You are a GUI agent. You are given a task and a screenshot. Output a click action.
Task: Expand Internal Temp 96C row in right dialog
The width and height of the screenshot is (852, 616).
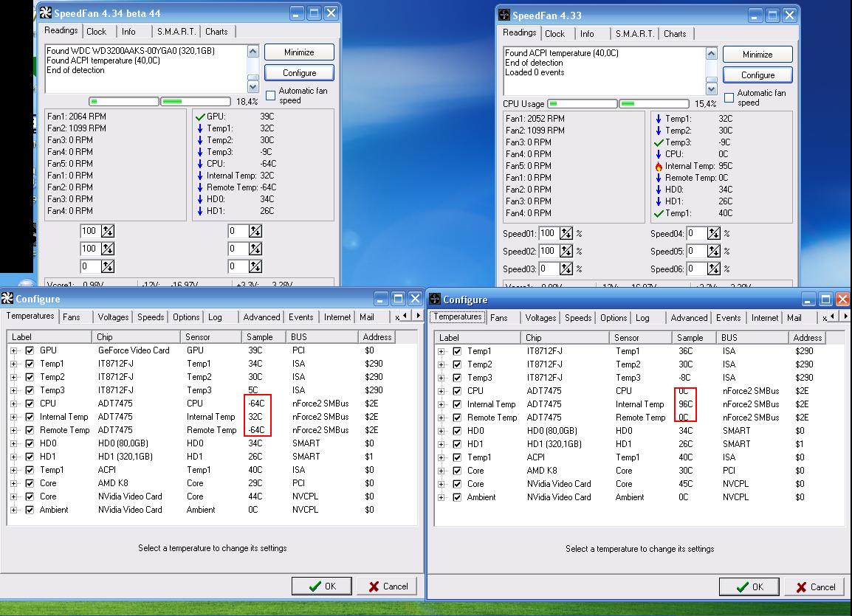(442, 404)
